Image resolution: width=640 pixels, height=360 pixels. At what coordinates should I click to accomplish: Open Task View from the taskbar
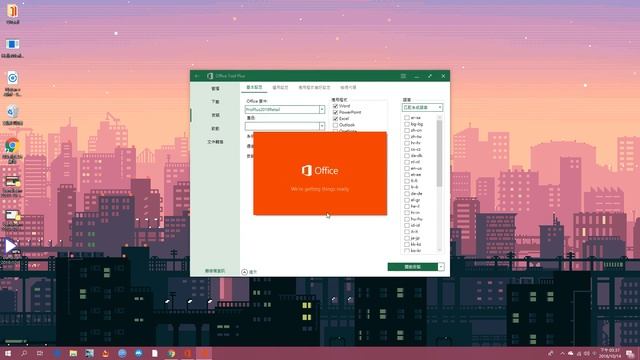[40, 353]
